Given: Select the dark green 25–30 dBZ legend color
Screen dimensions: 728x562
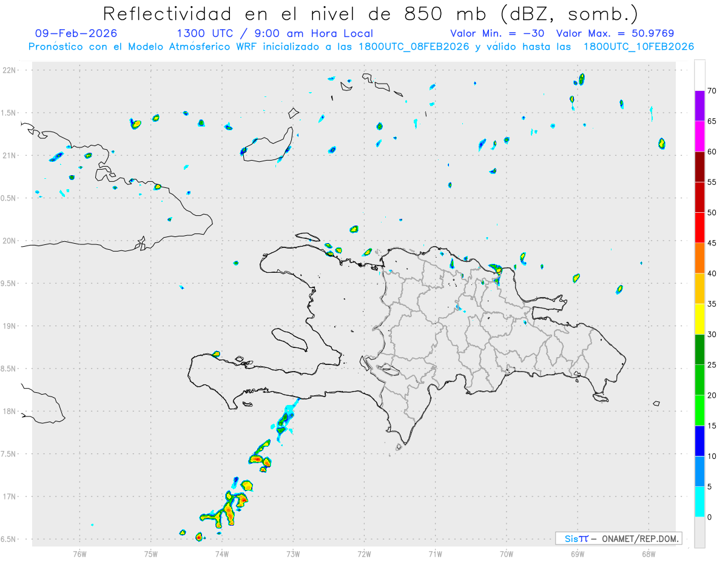Looking at the screenshot, I should 699,350.
